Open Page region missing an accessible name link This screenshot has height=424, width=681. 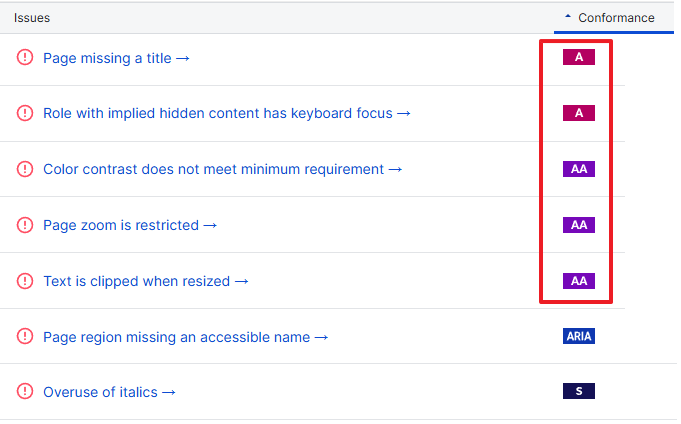[185, 337]
